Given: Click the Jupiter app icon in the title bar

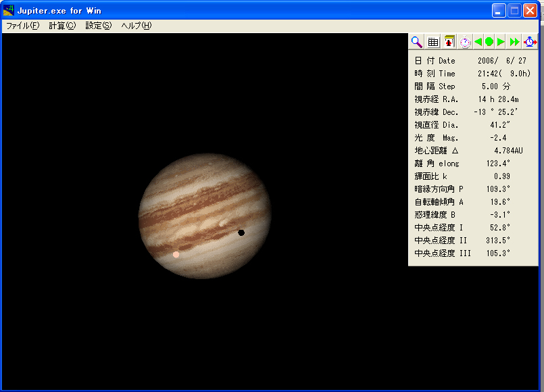Looking at the screenshot, I should 8,10.
